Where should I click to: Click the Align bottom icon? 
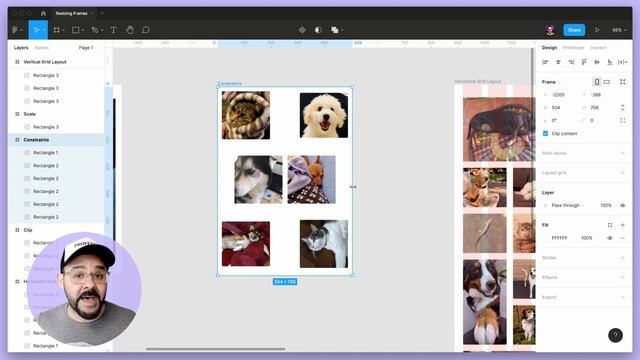coord(610,62)
